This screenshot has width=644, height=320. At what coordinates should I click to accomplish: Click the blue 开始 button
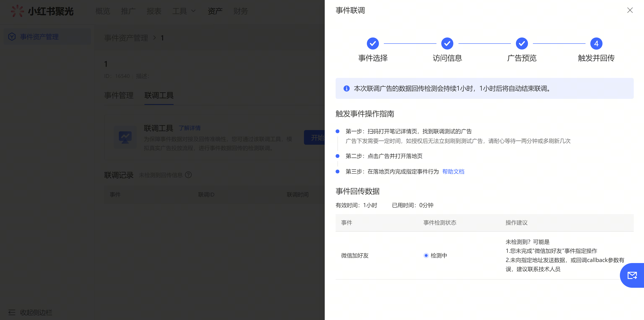tap(314, 137)
